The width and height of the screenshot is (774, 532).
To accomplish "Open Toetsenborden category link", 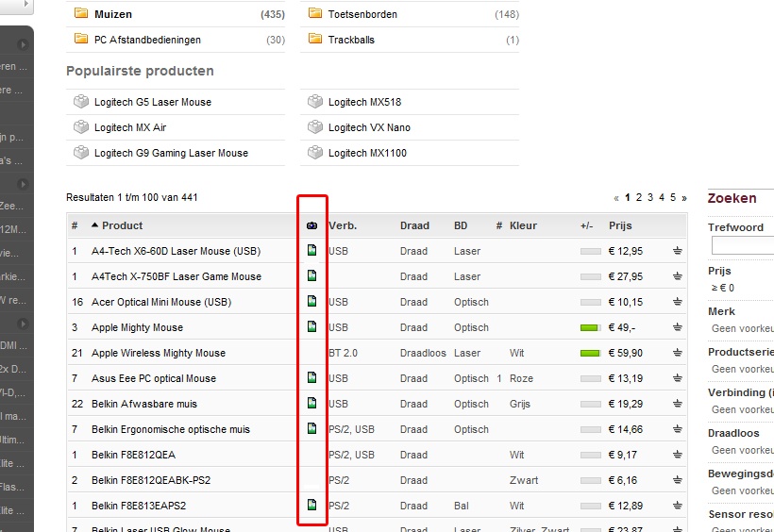I will click(x=362, y=14).
